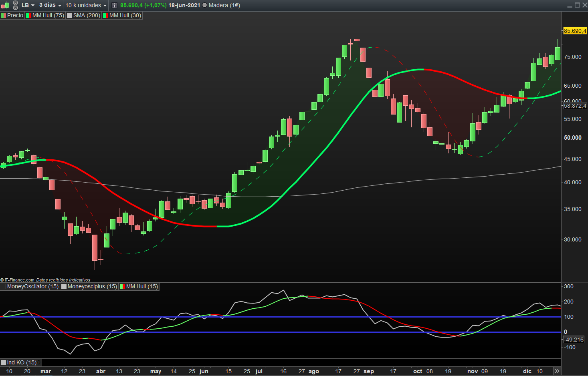Image resolution: width=588 pixels, height=376 pixels.
Task: Click the abr month on time axis
Action: [101, 371]
